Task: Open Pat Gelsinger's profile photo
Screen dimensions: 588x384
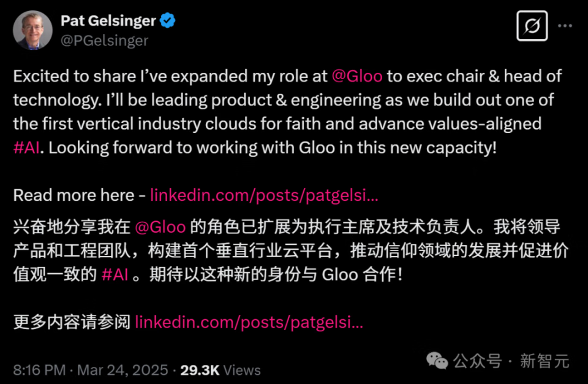Action: point(32,30)
